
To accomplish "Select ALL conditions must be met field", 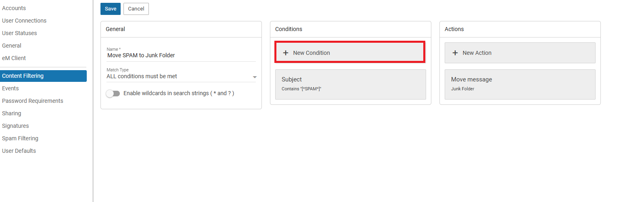I will click(181, 76).
